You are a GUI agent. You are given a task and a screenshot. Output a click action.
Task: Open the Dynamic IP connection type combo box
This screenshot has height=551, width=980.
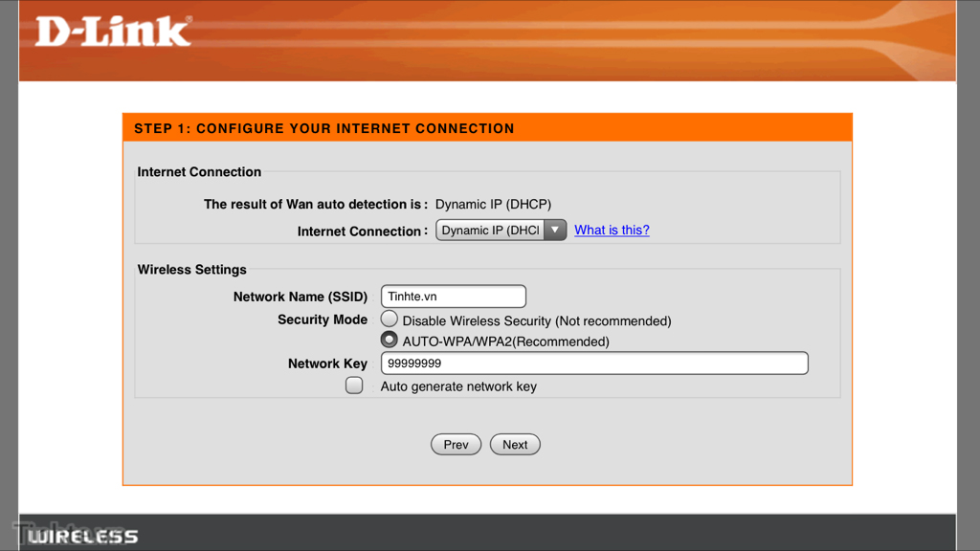(x=492, y=231)
